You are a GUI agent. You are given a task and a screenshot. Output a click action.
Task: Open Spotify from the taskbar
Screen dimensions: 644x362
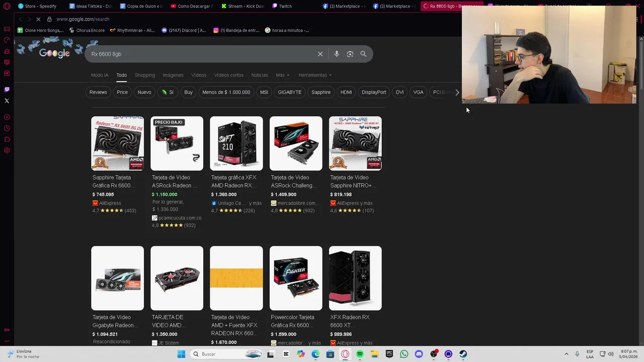pos(360,354)
